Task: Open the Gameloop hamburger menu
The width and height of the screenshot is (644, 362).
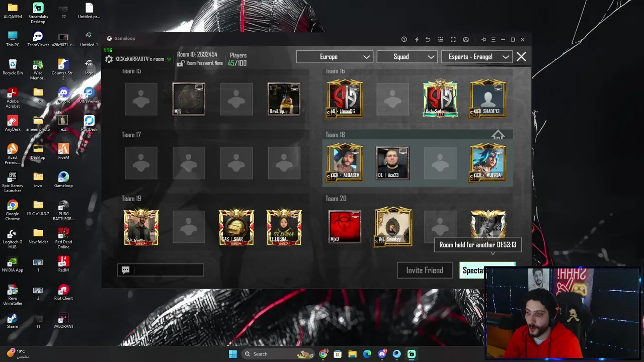Action: [493, 40]
